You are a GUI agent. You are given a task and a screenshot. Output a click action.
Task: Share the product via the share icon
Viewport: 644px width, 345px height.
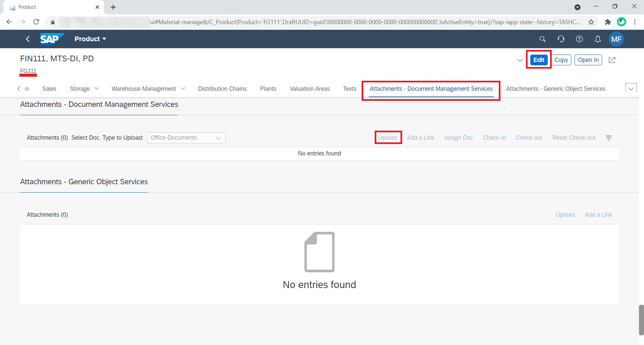coord(612,60)
